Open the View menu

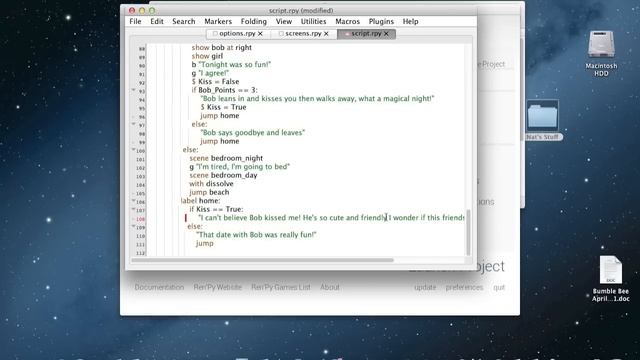click(284, 21)
